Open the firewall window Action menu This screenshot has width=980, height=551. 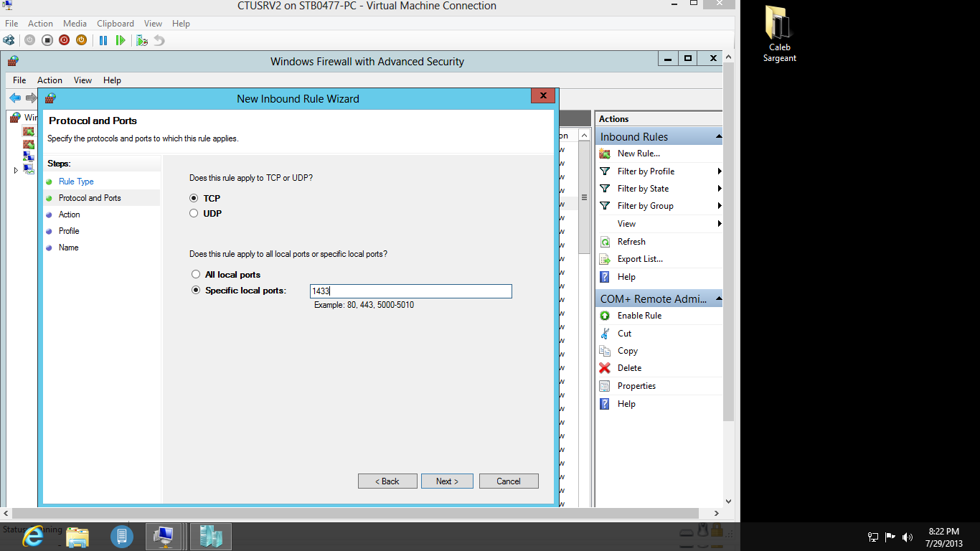(x=50, y=80)
